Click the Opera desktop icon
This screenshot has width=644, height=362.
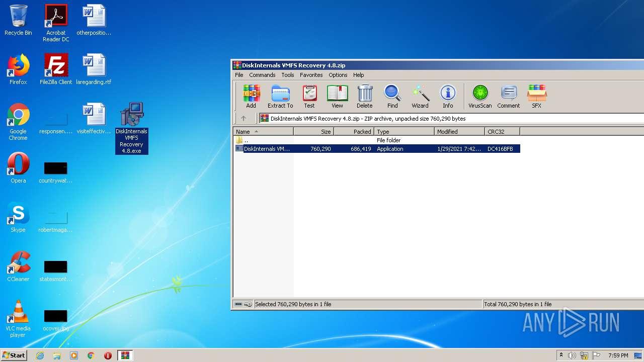click(18, 168)
